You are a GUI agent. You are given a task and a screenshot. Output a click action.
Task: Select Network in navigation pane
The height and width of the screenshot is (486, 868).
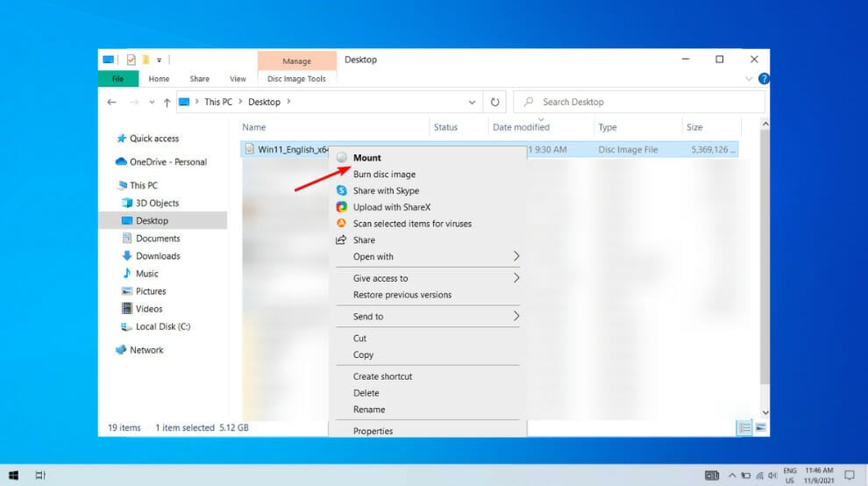(x=146, y=350)
